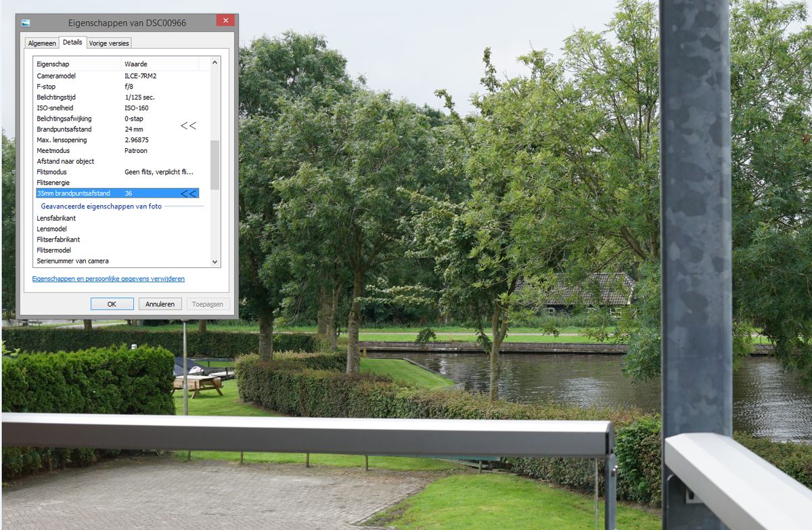Click the Eigenschap column header
This screenshot has height=530, width=812.
pos(77,64)
